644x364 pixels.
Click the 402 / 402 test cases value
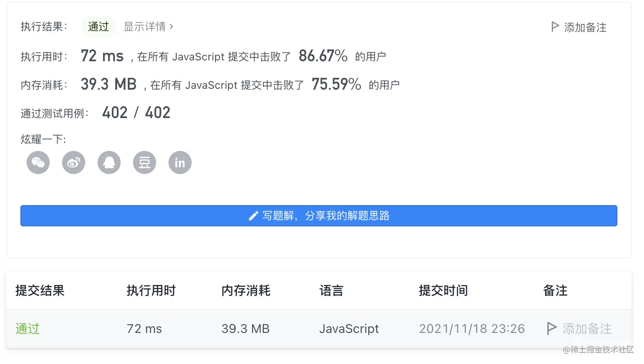coord(136,113)
